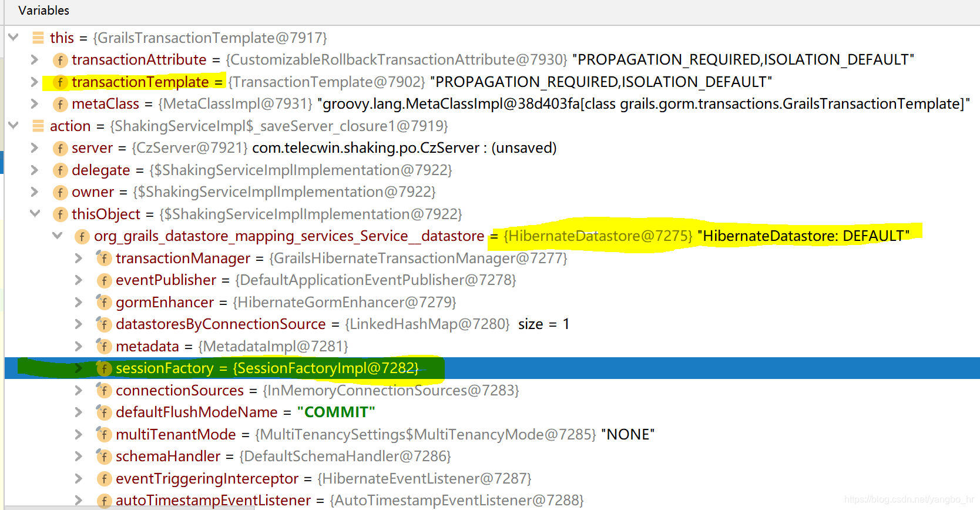Expand the gormEnhancer field

click(x=79, y=302)
